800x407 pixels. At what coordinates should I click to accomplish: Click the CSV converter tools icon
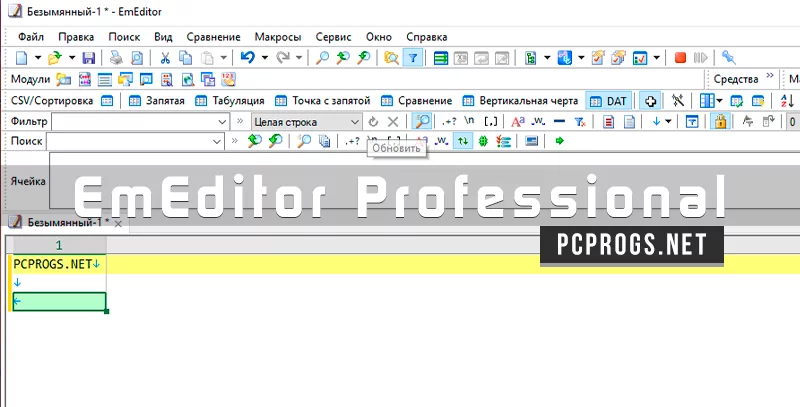(678, 101)
